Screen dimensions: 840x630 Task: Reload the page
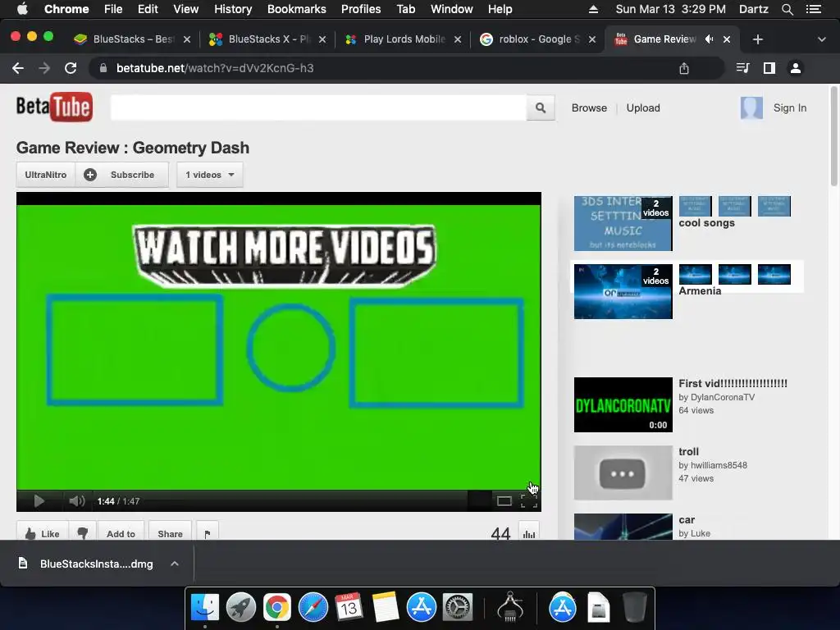click(x=71, y=68)
